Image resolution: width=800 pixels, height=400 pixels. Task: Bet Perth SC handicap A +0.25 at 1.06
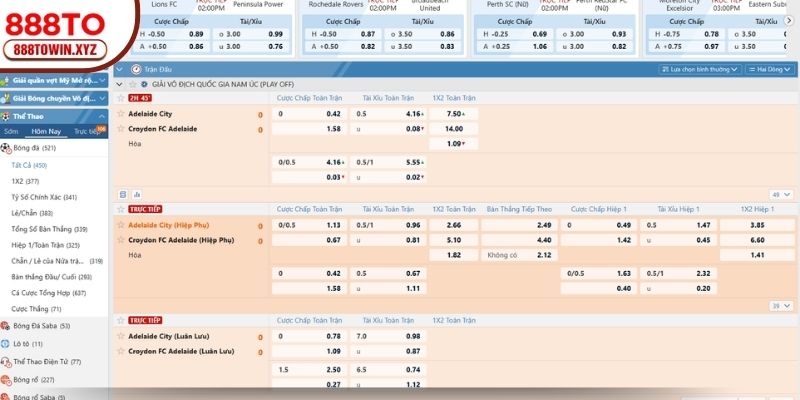[515, 46]
